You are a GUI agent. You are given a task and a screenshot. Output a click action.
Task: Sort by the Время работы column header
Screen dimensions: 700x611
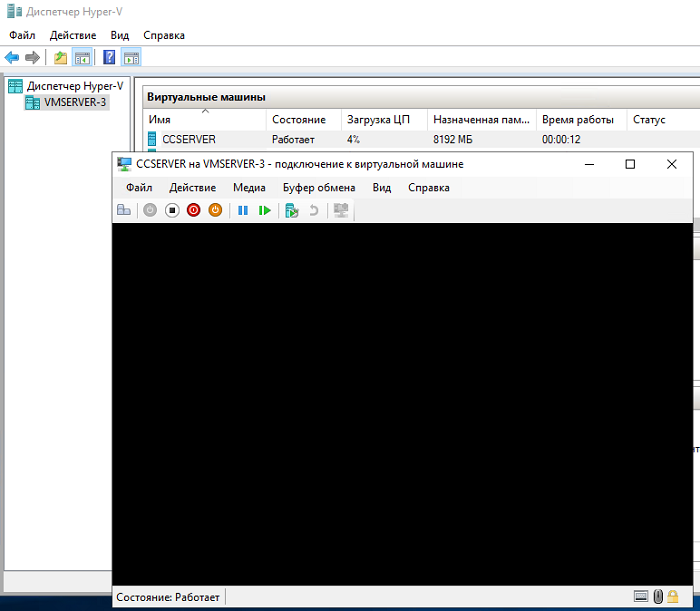tap(581, 119)
